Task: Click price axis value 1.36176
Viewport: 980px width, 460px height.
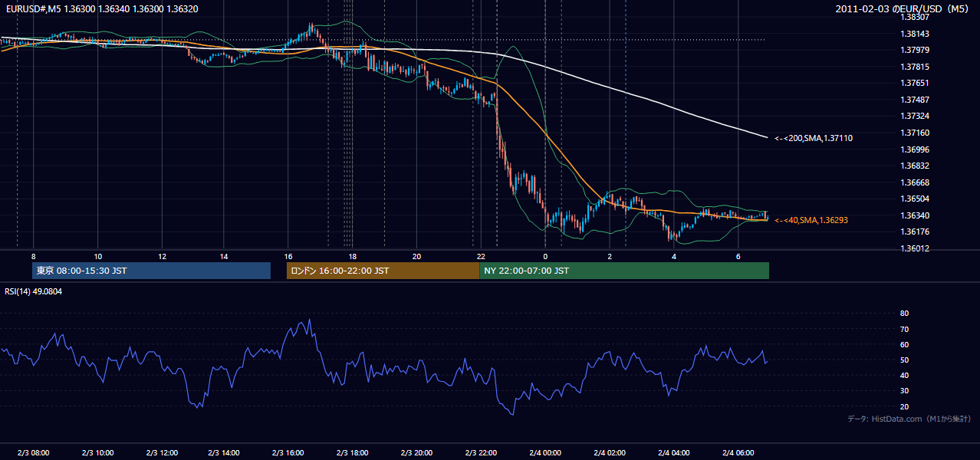Action: pyautogui.click(x=915, y=232)
